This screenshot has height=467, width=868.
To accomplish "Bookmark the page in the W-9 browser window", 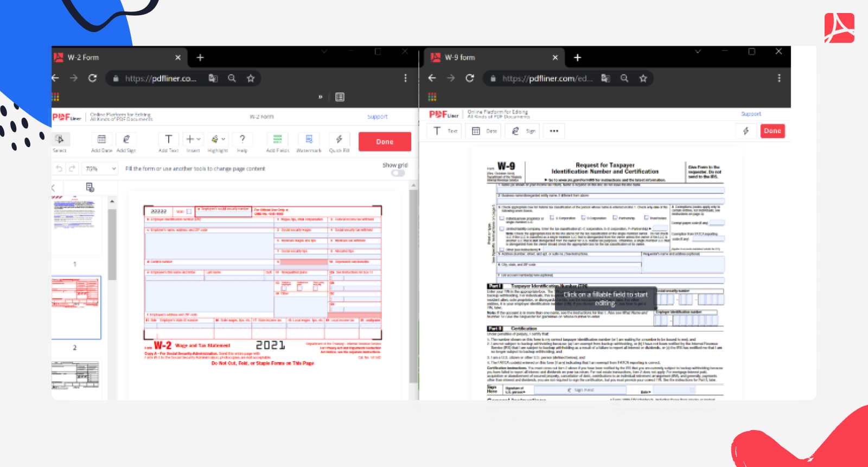I will (643, 78).
